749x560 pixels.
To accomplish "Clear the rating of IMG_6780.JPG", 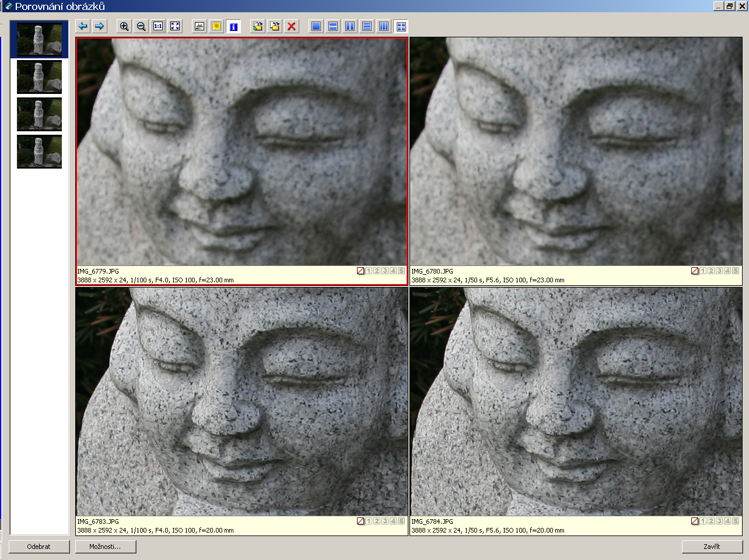I will point(695,271).
